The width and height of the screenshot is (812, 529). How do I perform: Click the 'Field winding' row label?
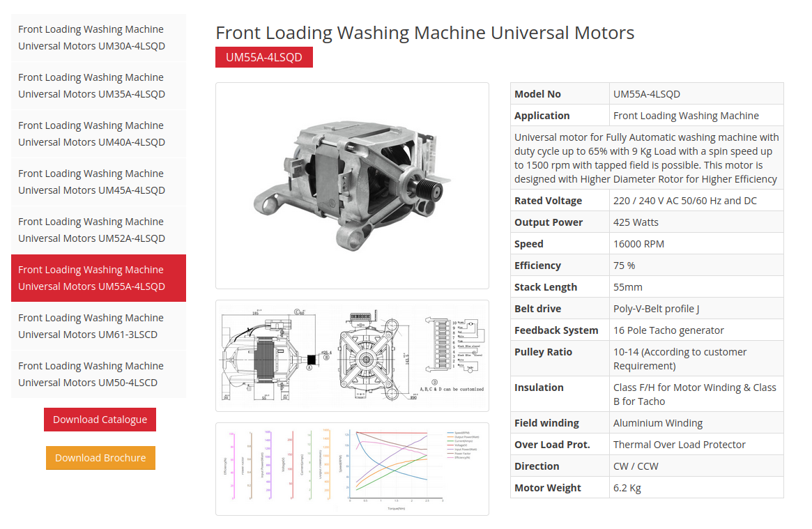point(546,423)
